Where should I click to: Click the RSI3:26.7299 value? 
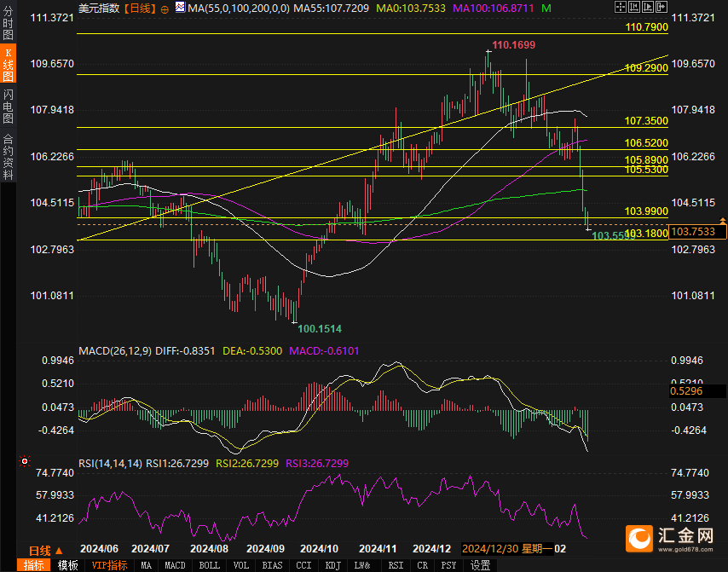point(317,464)
